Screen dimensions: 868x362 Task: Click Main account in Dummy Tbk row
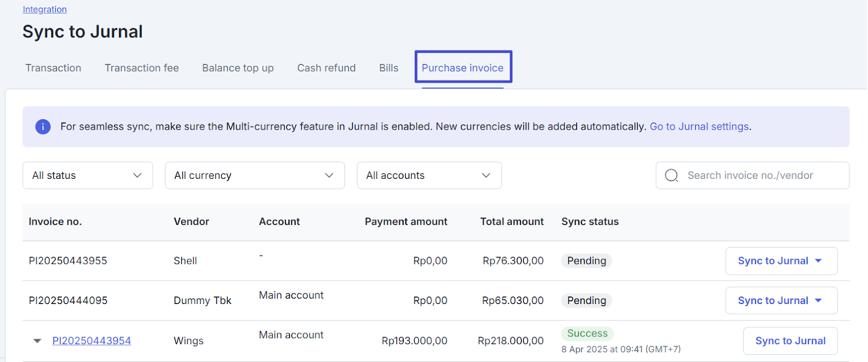coord(291,295)
